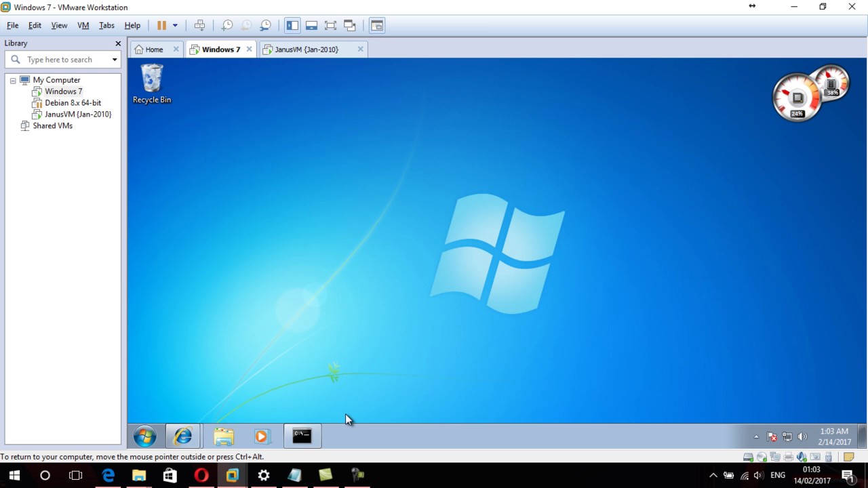Screen dimensions: 868x488
Task: Open the host Windows 10 Start button
Action: [x=14, y=476]
